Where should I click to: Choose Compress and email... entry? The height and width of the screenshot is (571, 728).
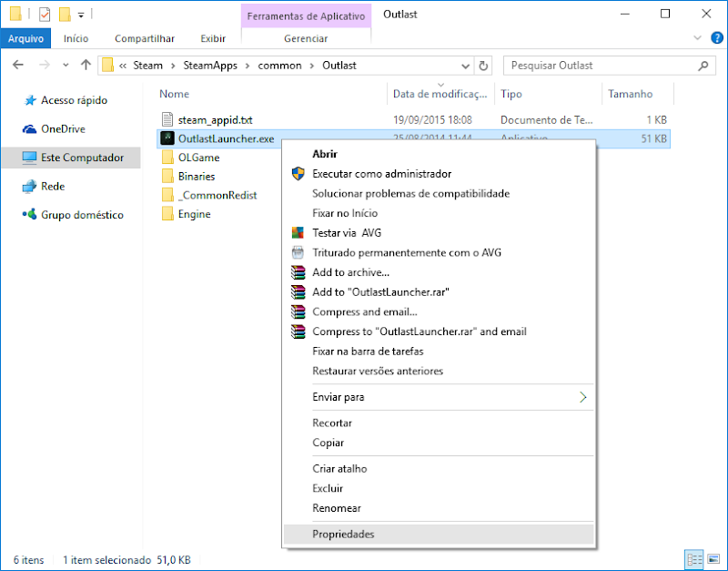[439, 311]
